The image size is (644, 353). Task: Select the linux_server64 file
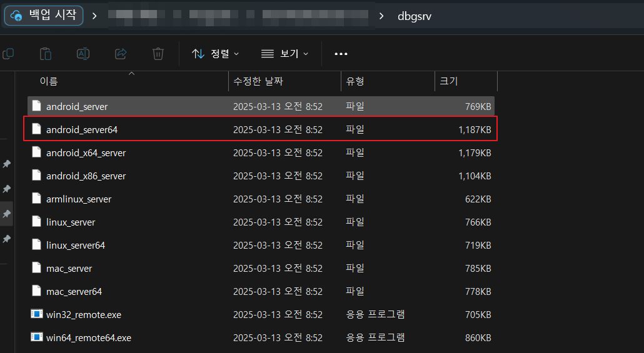tap(76, 246)
